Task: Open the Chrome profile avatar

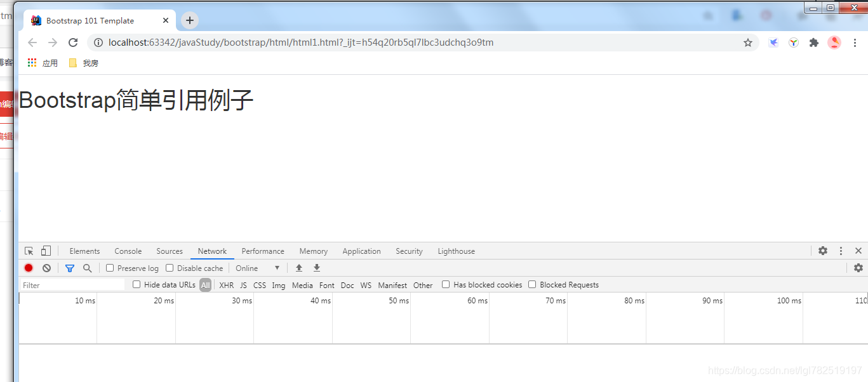Action: point(834,43)
